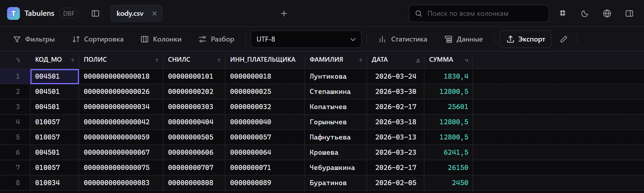Select the sum cell 1830,4
Screen dimensions: 644x193
coord(448,77)
